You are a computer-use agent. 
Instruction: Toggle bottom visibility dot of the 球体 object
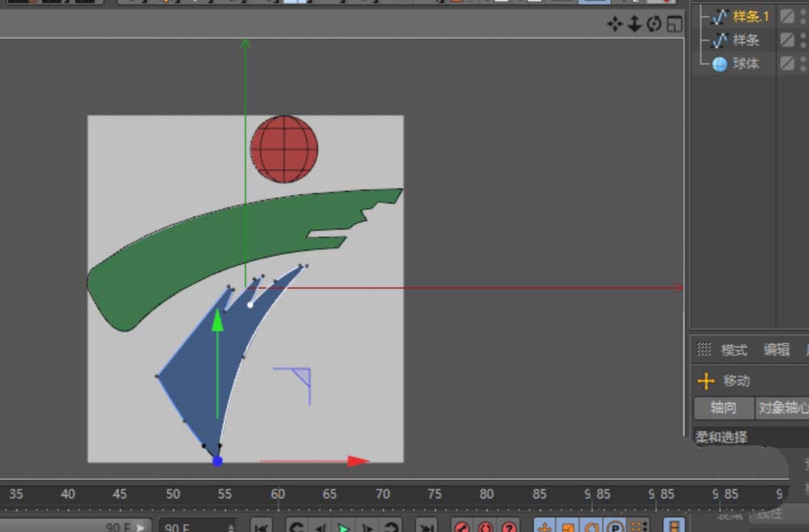coord(803,69)
